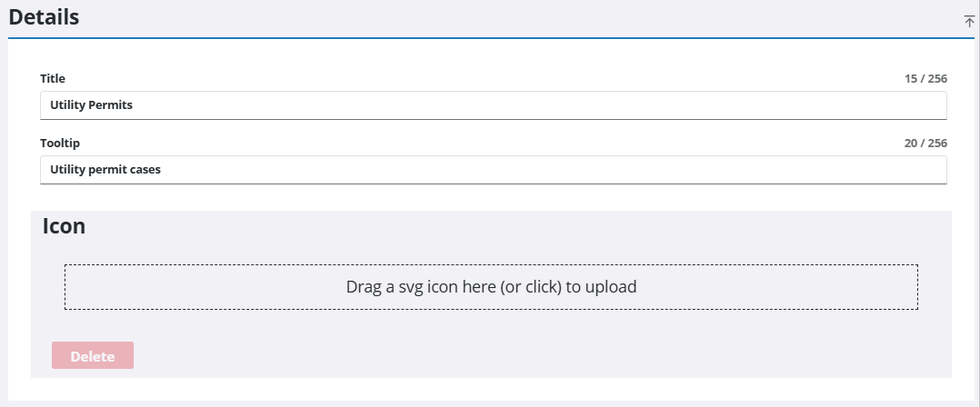Click the 'Drag a svg icon here' prompt text
Viewport: 980px width, 407px height.
coord(491,287)
